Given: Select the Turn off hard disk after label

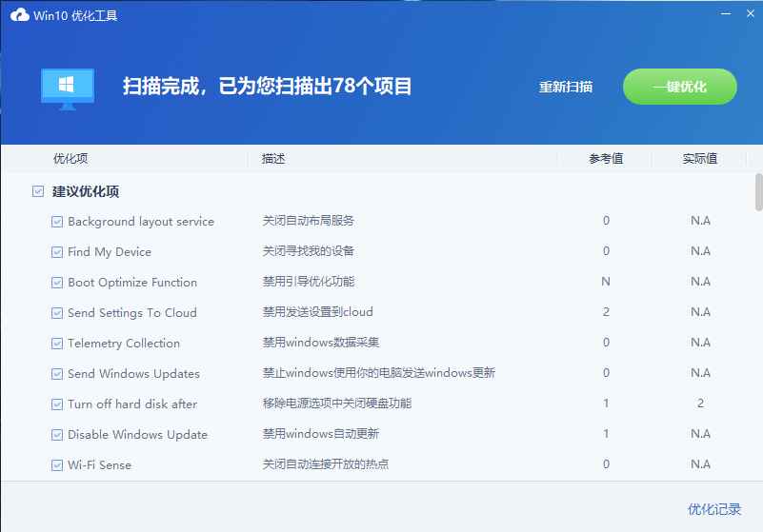Looking at the screenshot, I should tap(132, 404).
